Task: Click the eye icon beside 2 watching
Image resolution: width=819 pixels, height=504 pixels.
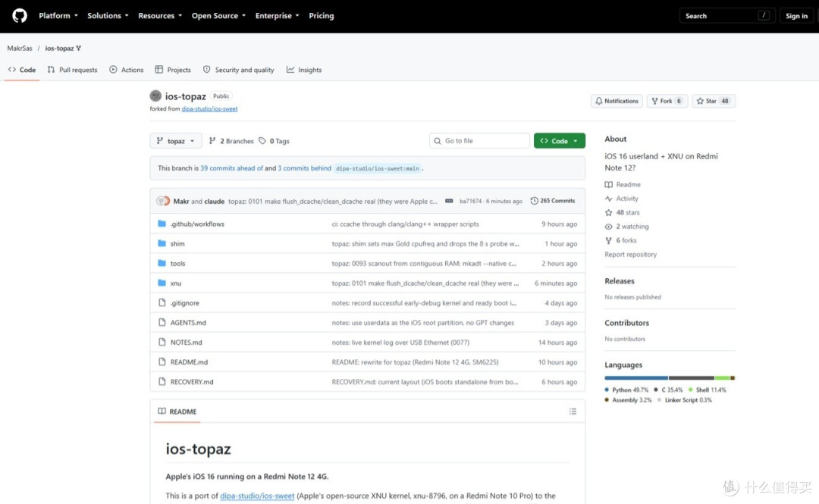Action: coord(608,227)
